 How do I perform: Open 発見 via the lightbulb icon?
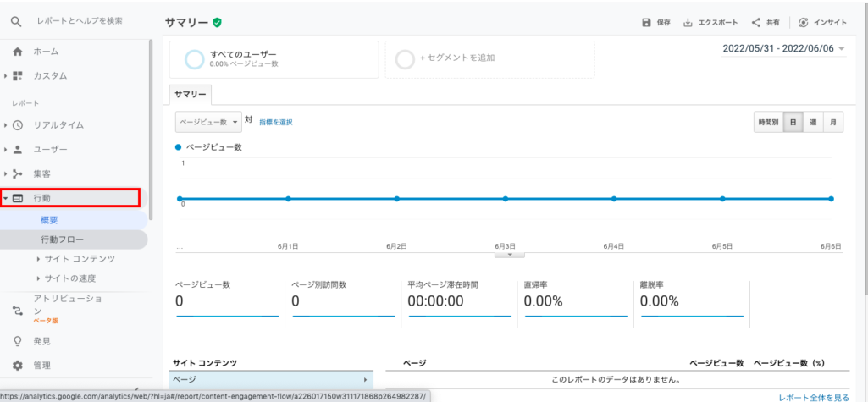click(x=18, y=341)
